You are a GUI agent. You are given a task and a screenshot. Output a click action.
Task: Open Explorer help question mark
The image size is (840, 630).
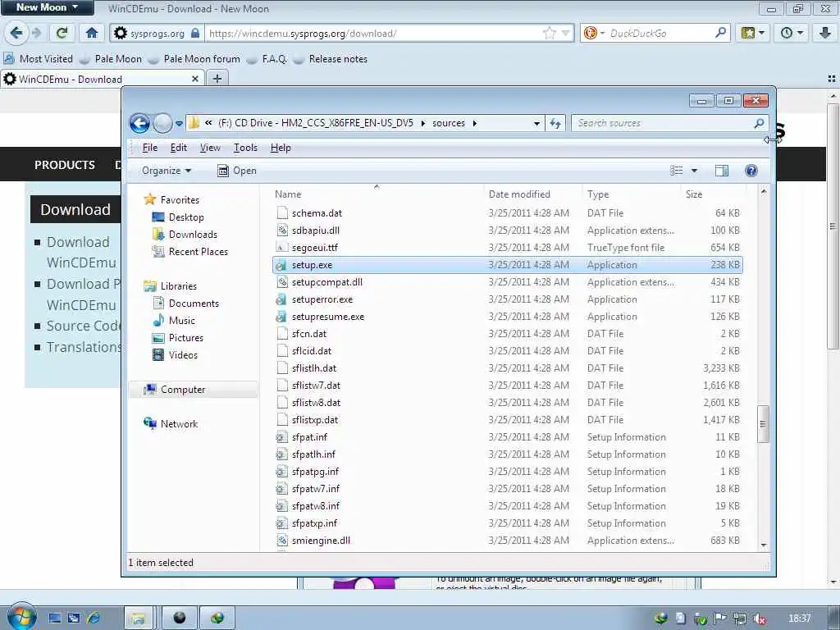[751, 171]
